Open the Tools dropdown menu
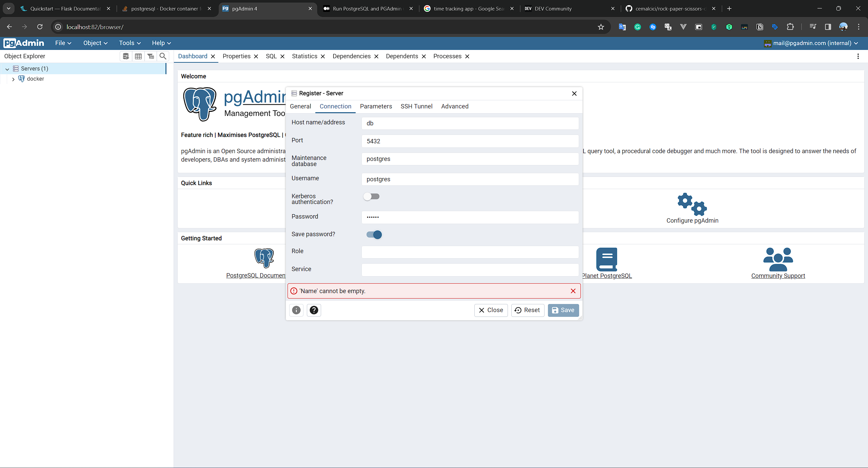Image resolution: width=868 pixels, height=468 pixels. [130, 43]
